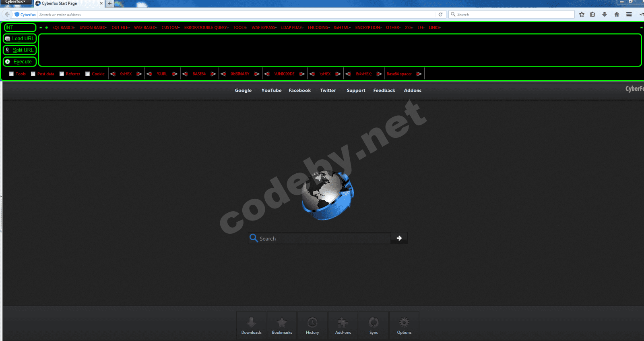This screenshot has height=341, width=644.
Task: Enable the Tools checkbox
Action: coord(11,74)
